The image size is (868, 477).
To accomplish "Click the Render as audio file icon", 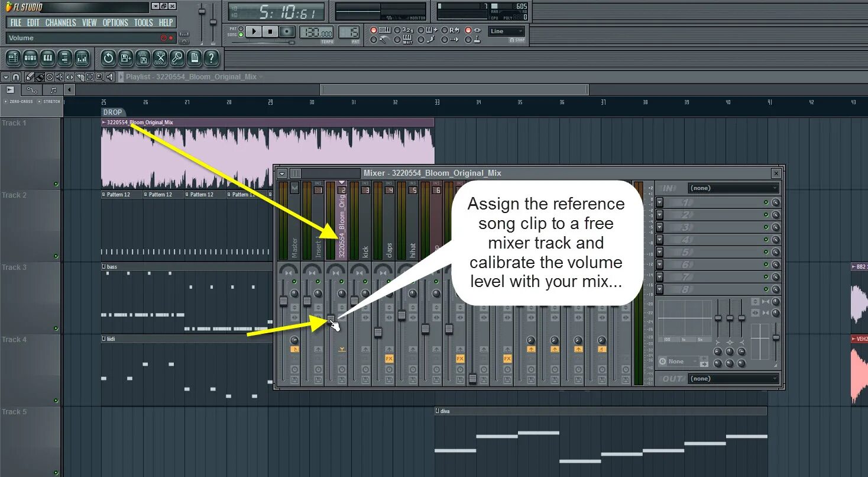I will [x=142, y=58].
